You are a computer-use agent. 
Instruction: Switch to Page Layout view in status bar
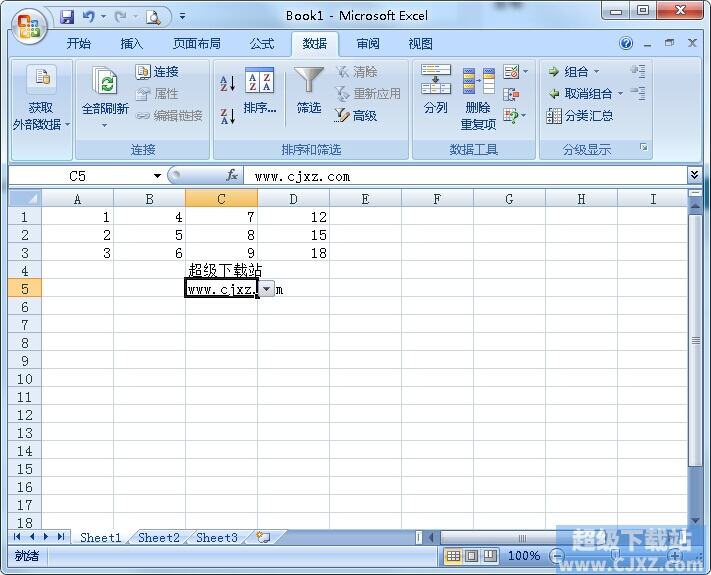click(x=472, y=556)
